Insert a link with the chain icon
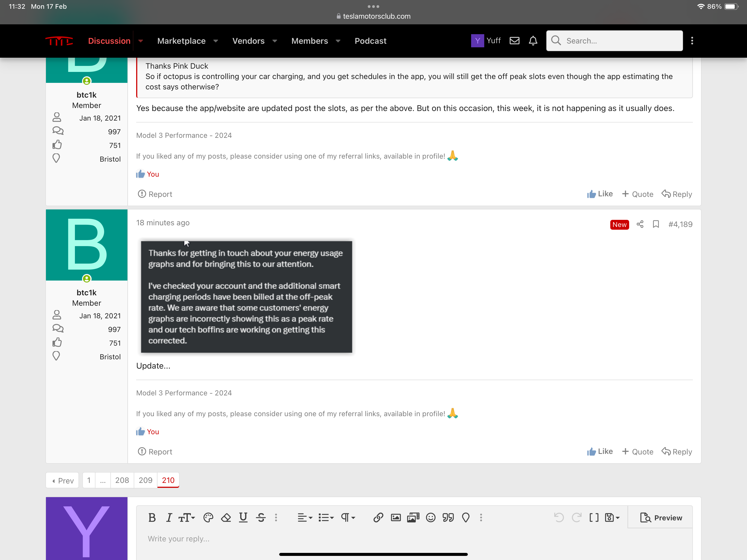 point(378,517)
